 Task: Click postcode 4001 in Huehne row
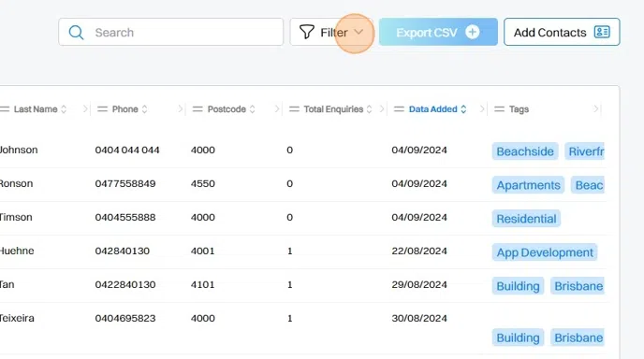pos(202,251)
